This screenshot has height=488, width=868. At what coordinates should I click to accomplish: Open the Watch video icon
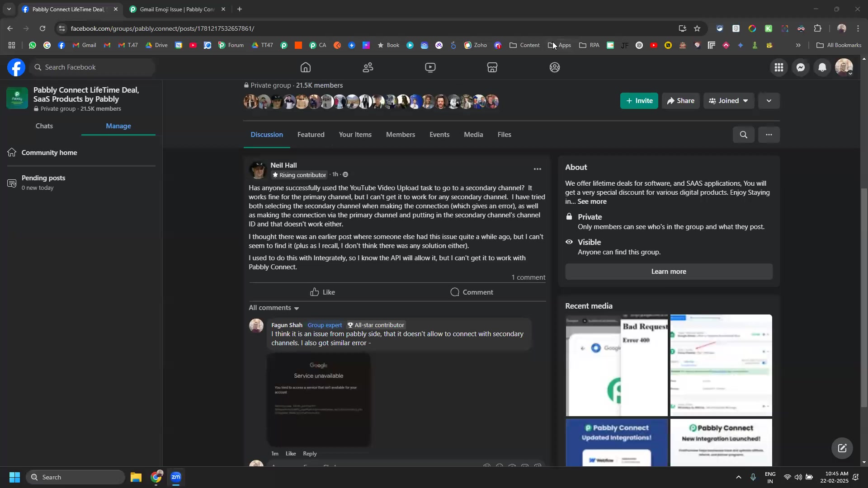point(430,67)
